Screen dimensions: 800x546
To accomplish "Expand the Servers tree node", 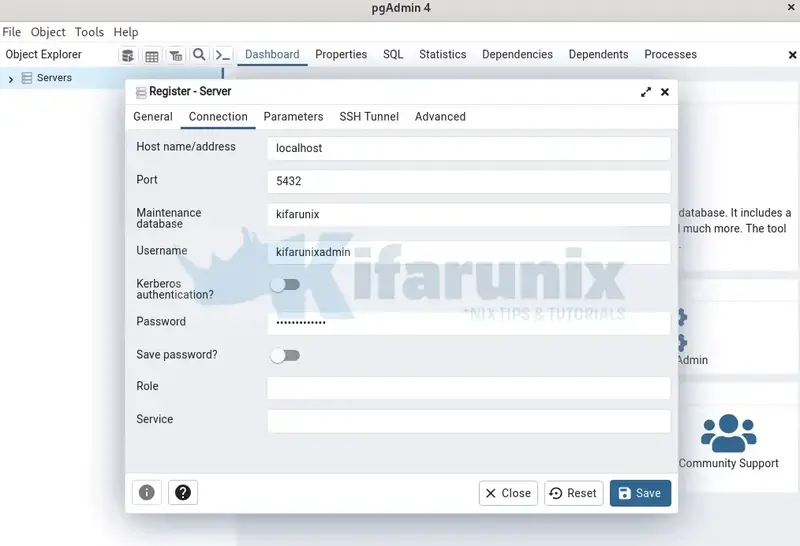I will 11,79.
